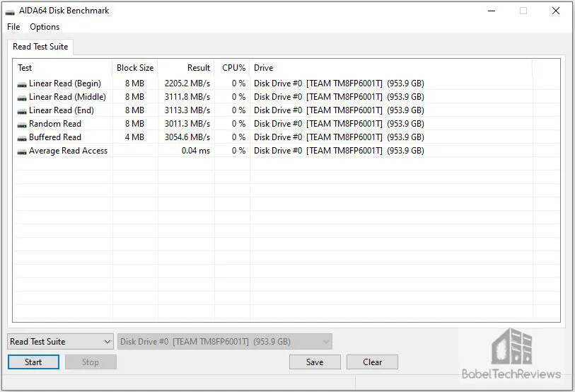The image size is (575, 392).
Task: Click the CPU 0 % value in Linear Read (End) row
Action: pos(239,110)
